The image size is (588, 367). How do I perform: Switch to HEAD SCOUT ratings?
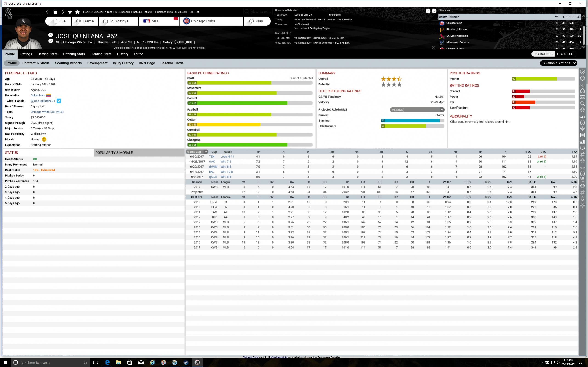pyautogui.click(x=566, y=54)
